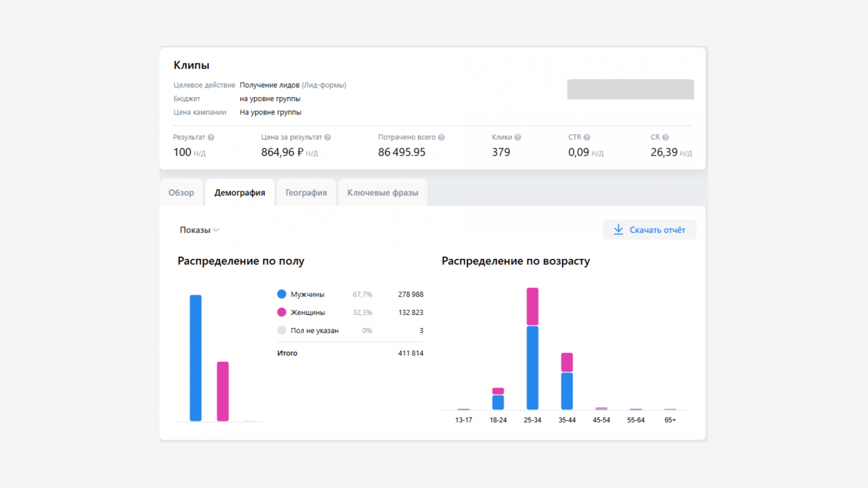868x488 pixels.
Task: Click help icon next to Результат
Action: 211,138
